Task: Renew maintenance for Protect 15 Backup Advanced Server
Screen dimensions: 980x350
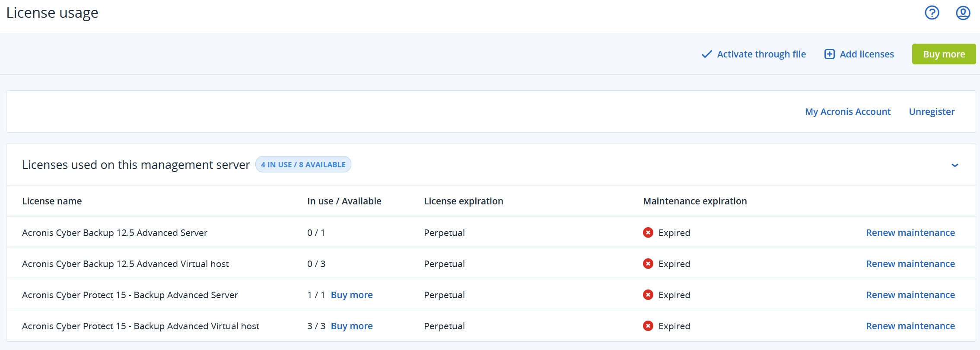Action: 910,295
